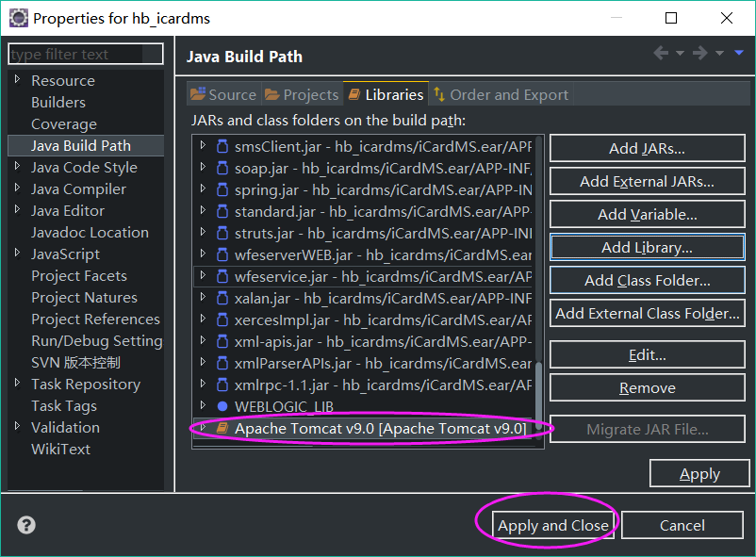The image size is (756, 557).
Task: Switch to the Projects tab
Action: pos(302,94)
